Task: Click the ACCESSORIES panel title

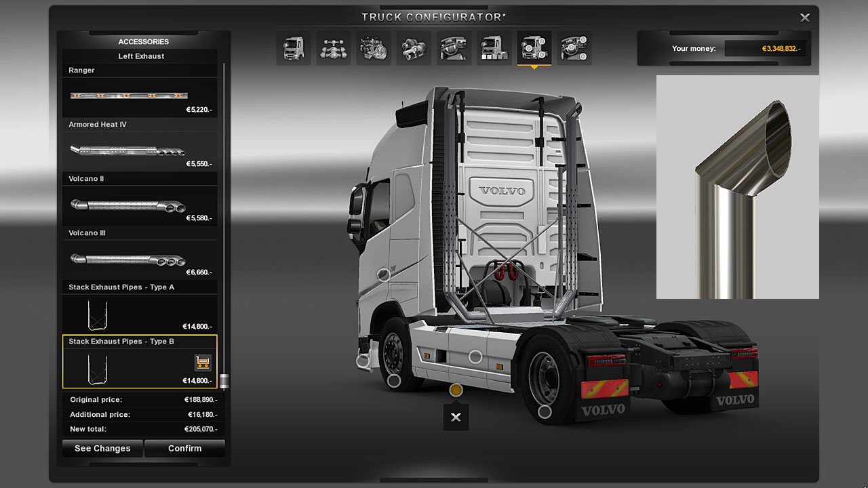Action: coord(143,41)
